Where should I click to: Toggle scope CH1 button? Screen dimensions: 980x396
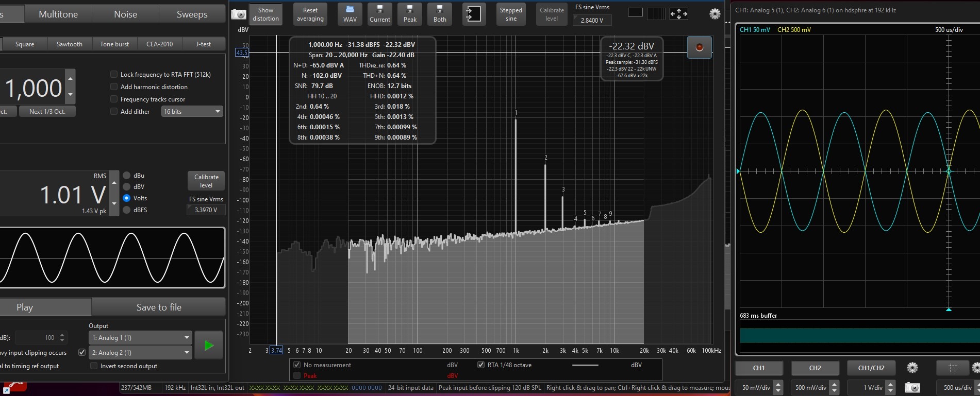click(759, 368)
